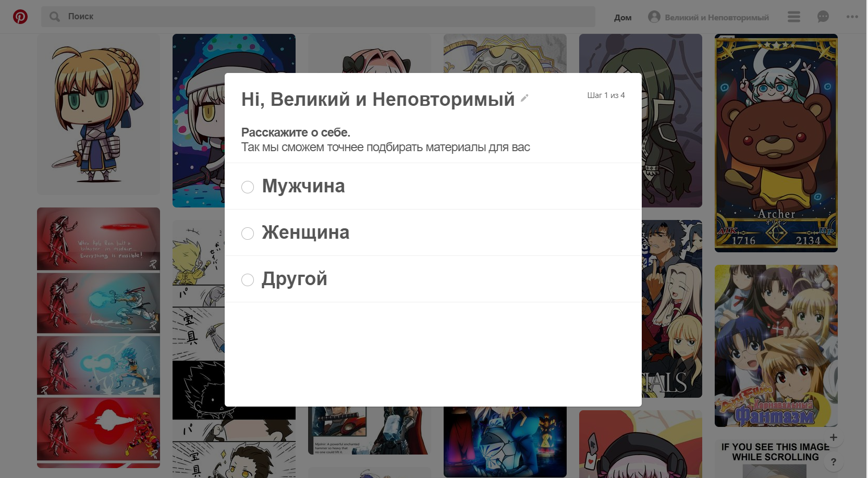Screen dimensions: 868x478
Task: Click the Мужчина option label
Action: point(303,186)
